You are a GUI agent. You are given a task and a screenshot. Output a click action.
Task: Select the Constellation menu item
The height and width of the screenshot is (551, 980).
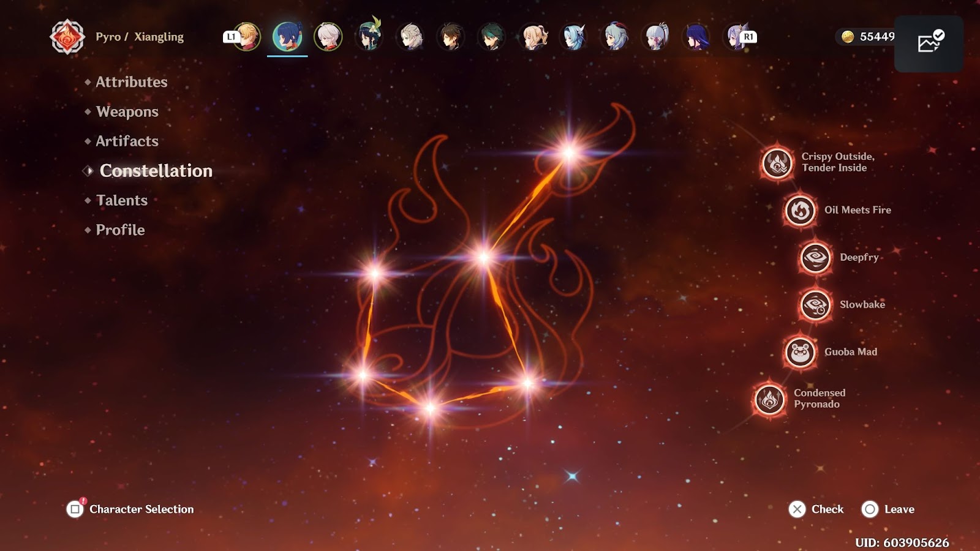156,171
